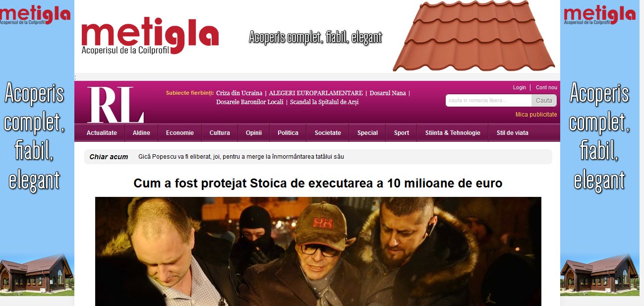Select the Sport menu item
The width and height of the screenshot is (644, 306).
click(402, 133)
